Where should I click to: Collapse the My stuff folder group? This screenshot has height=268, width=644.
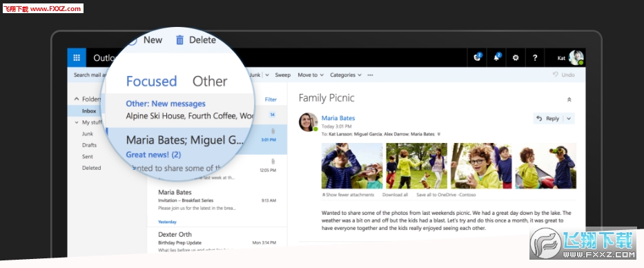click(x=77, y=122)
